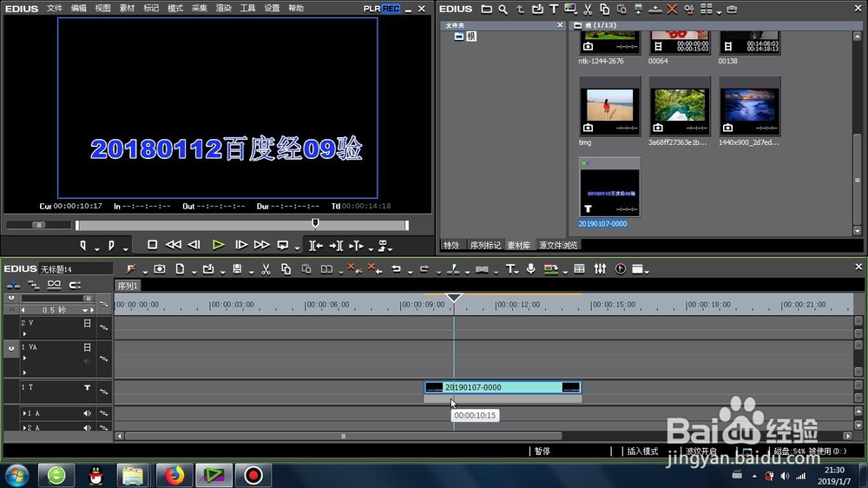Toggle group/link mode icon
The height and width of the screenshot is (488, 868).
(x=54, y=286)
